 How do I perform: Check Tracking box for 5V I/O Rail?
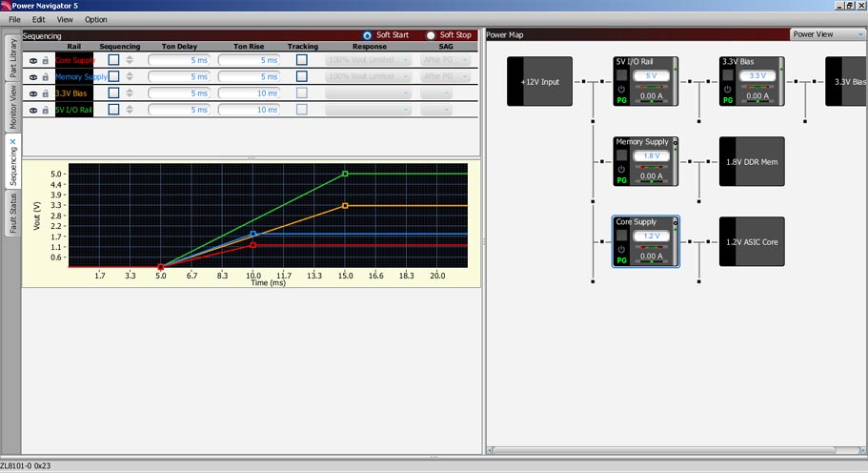(x=302, y=110)
